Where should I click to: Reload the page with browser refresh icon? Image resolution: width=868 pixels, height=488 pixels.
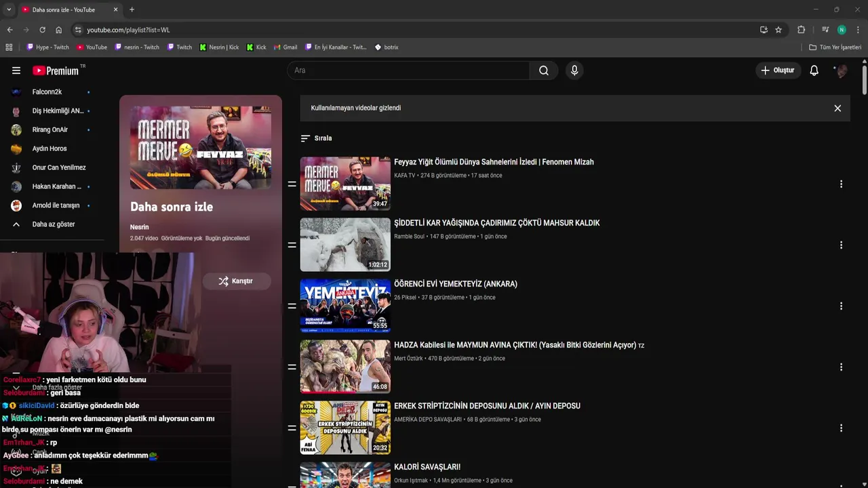42,30
